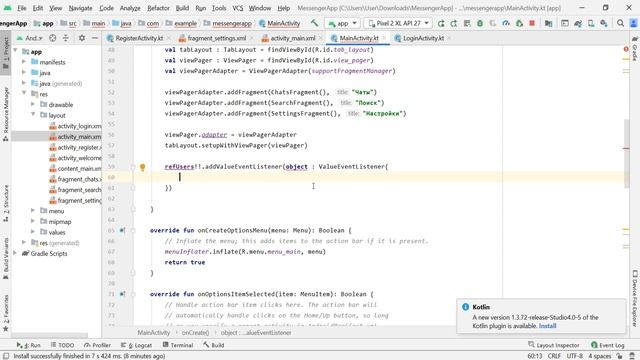The image size is (640, 360).
Task: Toggle the Logcat tool window
Action: pyautogui.click(x=137, y=345)
